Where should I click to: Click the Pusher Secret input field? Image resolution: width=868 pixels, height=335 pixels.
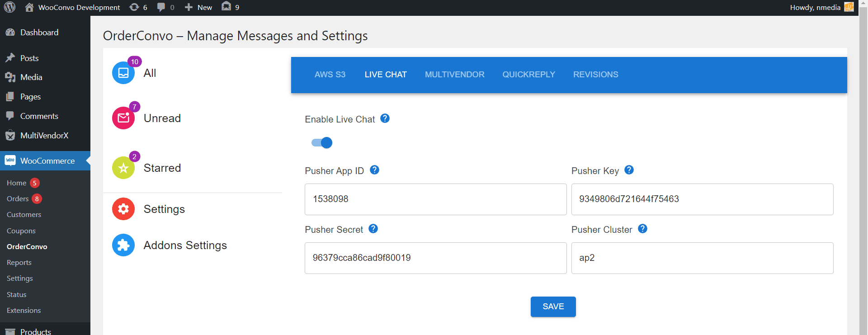coord(436,258)
